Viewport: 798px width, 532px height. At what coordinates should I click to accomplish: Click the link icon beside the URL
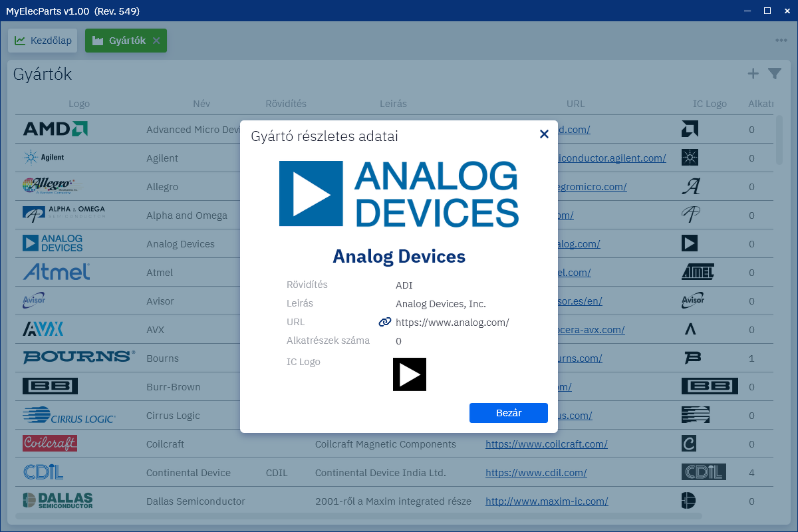click(385, 322)
